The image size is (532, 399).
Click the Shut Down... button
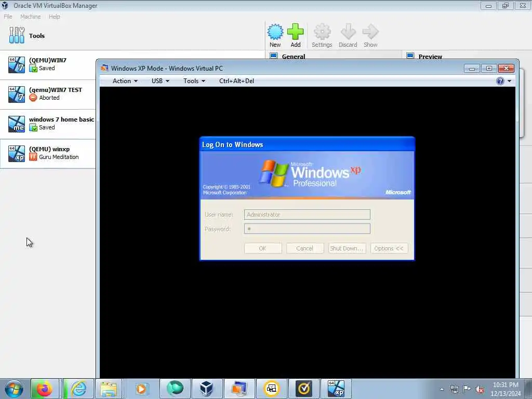coord(347,248)
